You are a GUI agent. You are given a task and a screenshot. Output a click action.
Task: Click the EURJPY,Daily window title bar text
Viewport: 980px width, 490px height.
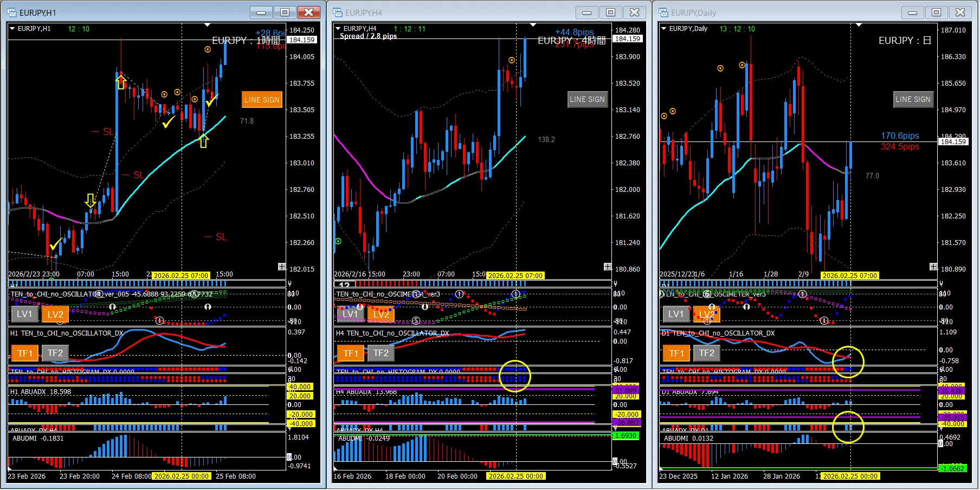[x=694, y=12]
